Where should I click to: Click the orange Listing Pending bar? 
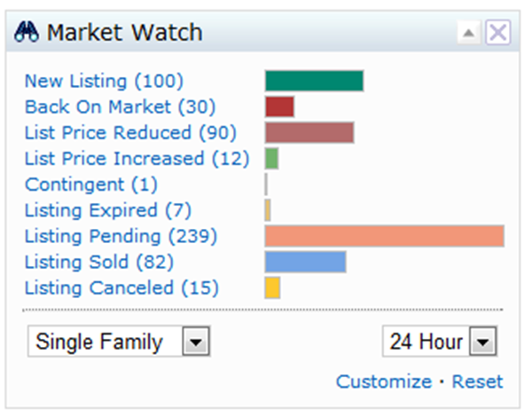click(385, 236)
